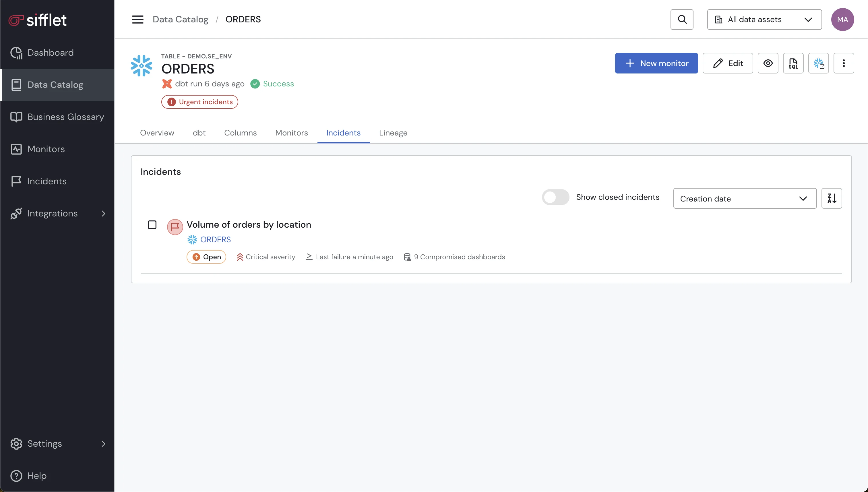The width and height of the screenshot is (868, 492).
Task: Click the Edit button
Action: click(x=728, y=63)
